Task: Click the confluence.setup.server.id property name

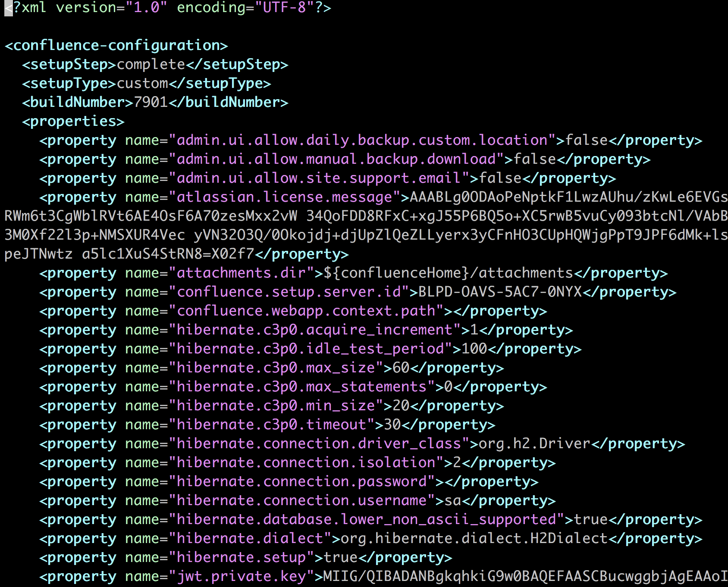Action: click(x=289, y=292)
